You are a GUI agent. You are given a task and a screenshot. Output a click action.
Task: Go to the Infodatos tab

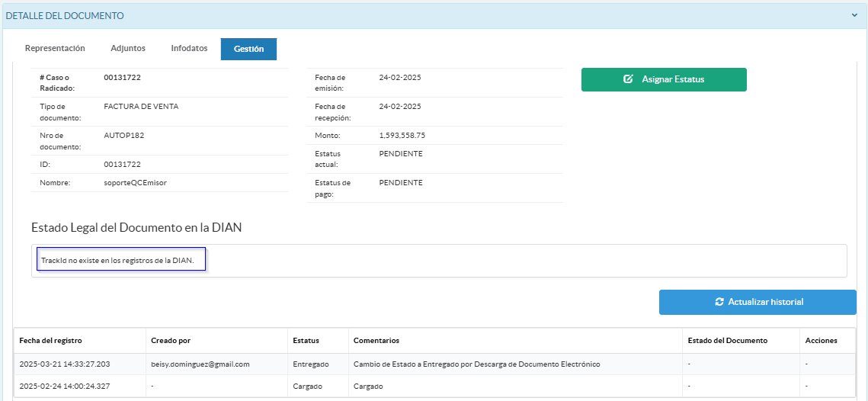click(x=189, y=48)
